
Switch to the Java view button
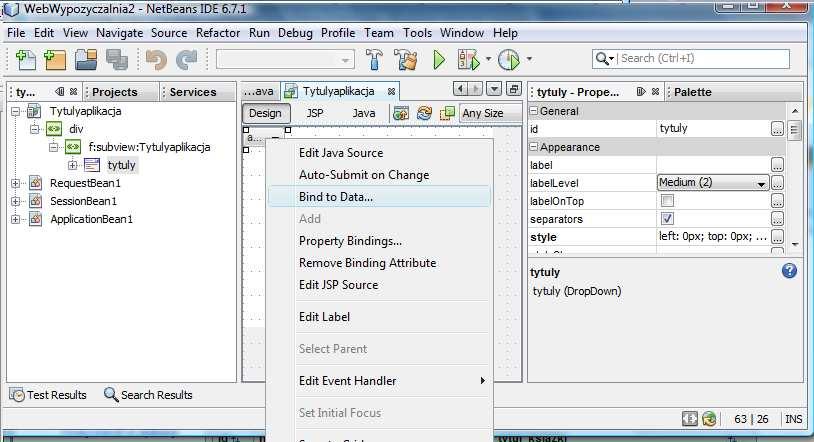tap(363, 113)
